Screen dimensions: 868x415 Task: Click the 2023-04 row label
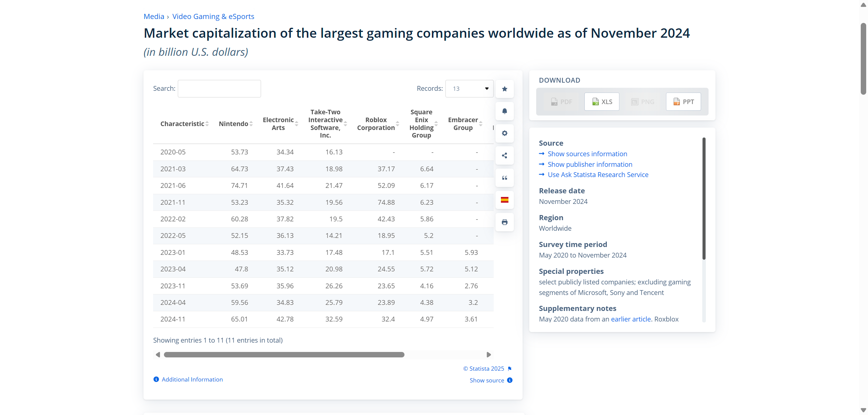tap(173, 269)
